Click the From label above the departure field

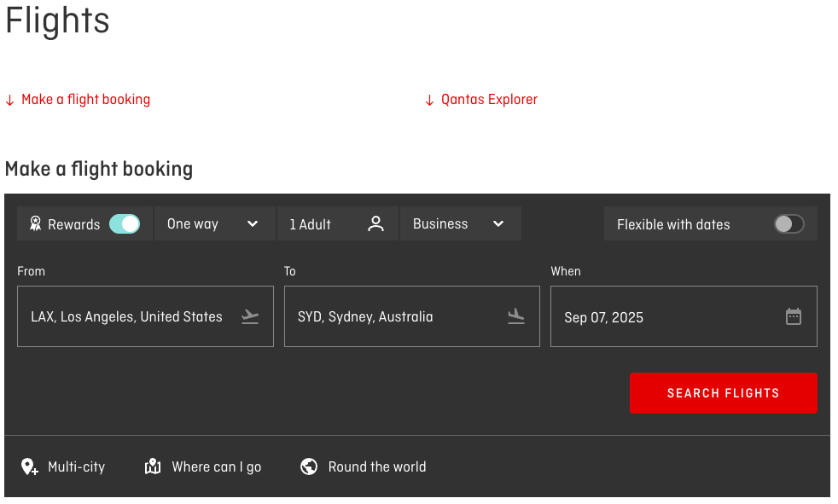click(x=31, y=271)
